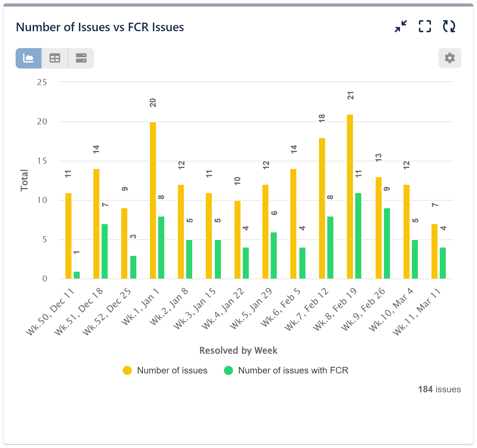Click the yellow legend color marker

[x=128, y=370]
